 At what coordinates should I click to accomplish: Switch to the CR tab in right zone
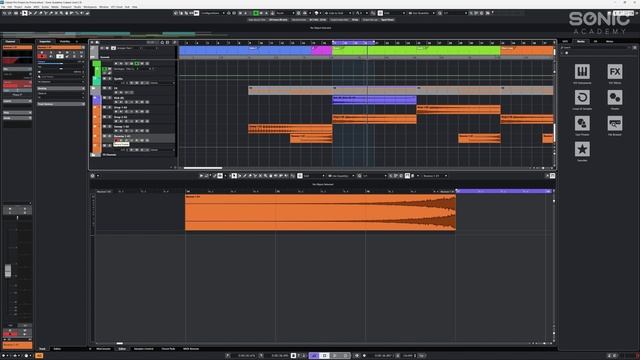click(x=595, y=42)
